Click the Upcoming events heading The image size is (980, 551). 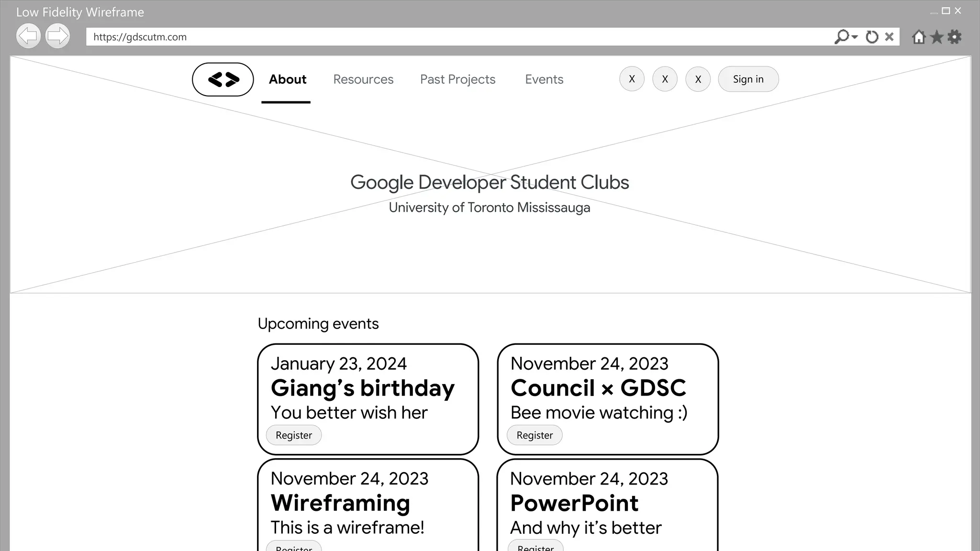(318, 324)
